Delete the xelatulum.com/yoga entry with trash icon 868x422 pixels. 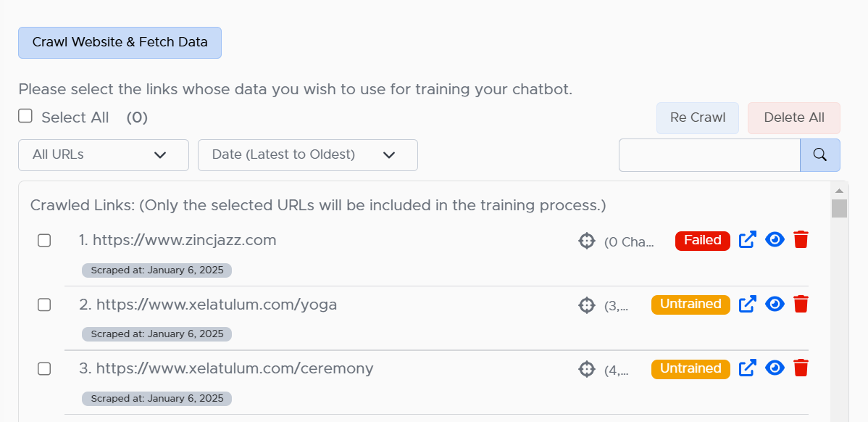point(801,304)
